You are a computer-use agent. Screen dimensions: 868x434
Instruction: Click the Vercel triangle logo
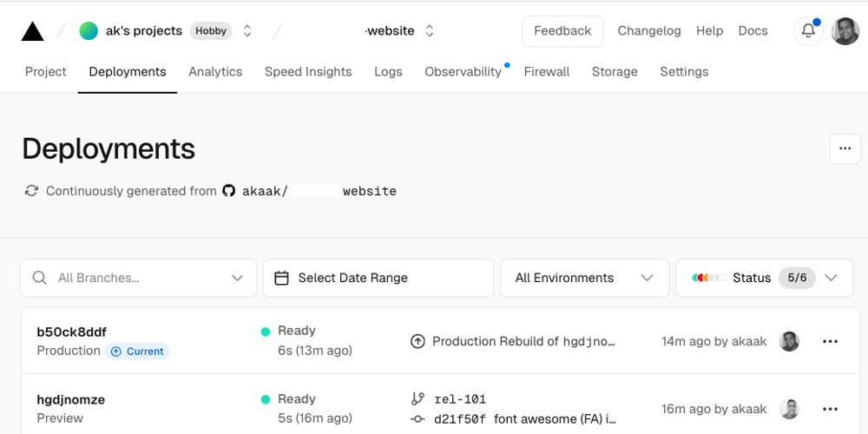point(33,31)
